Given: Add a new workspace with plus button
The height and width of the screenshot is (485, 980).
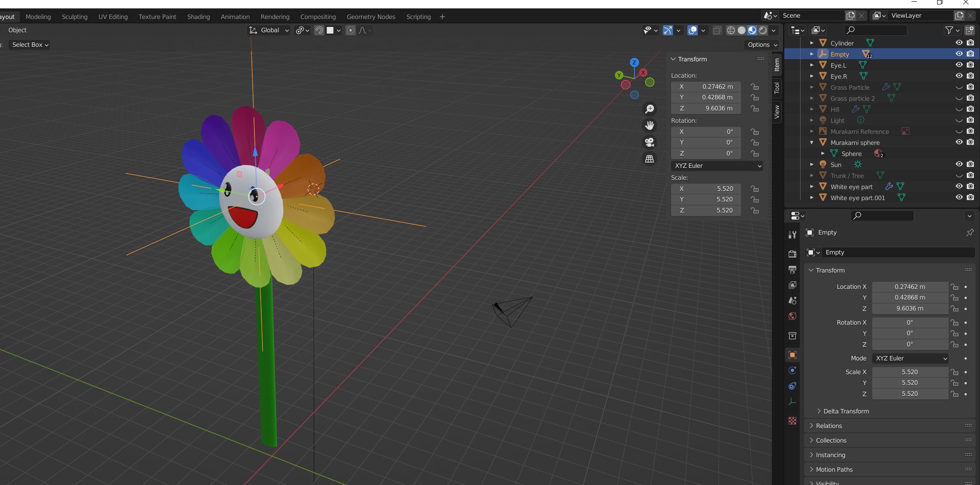Looking at the screenshot, I should (442, 17).
